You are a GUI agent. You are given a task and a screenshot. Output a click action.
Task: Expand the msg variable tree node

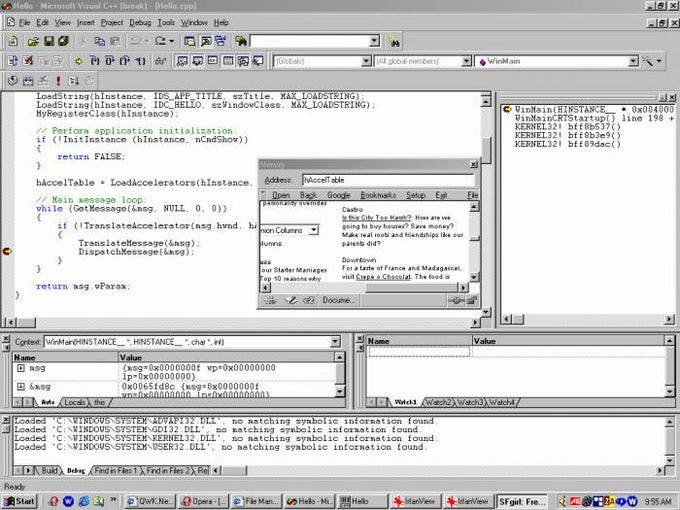tap(20, 368)
